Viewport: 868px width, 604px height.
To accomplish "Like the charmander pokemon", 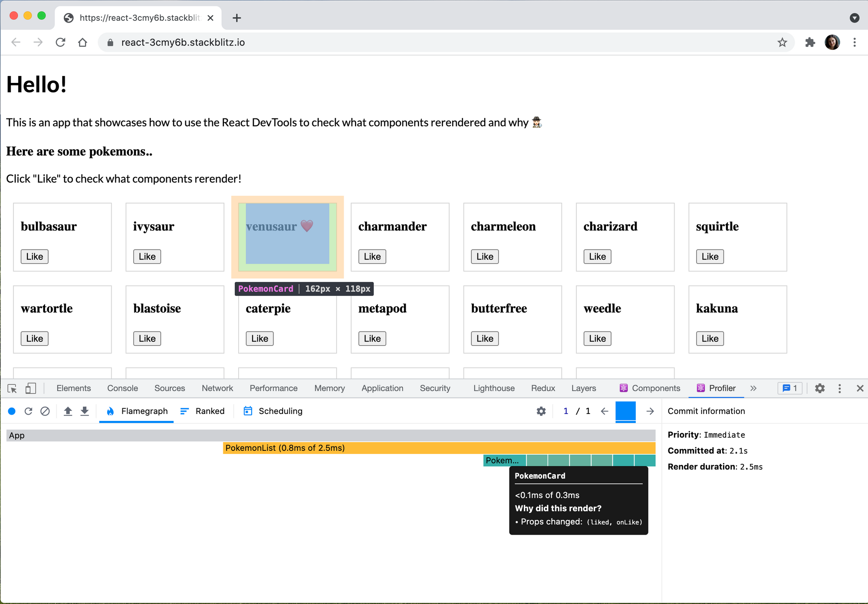I will click(x=372, y=256).
